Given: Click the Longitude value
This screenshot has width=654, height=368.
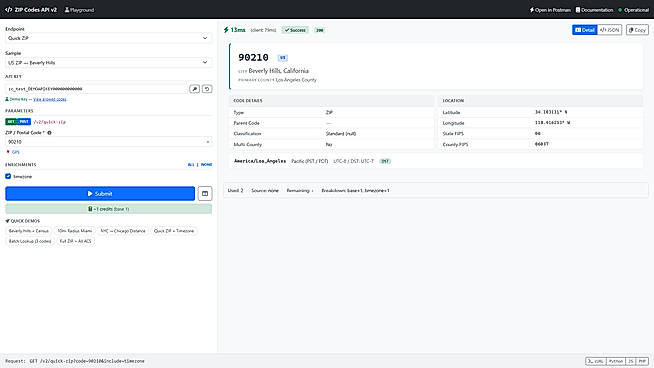Looking at the screenshot, I should coord(553,123).
